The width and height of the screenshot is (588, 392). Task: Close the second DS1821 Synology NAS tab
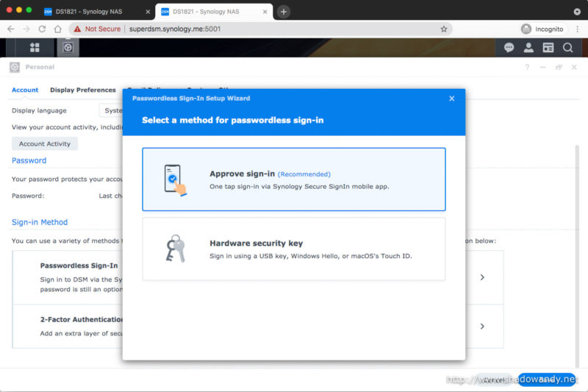265,12
